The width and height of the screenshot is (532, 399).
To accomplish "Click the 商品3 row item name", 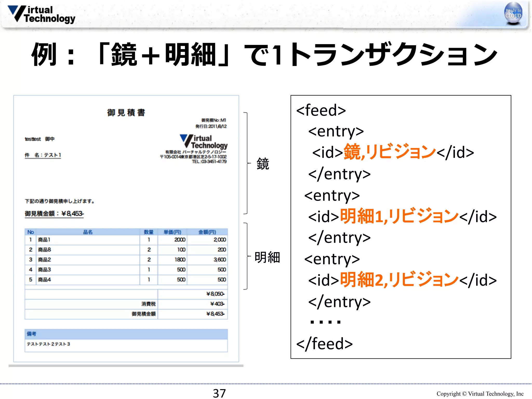I will tap(44, 270).
